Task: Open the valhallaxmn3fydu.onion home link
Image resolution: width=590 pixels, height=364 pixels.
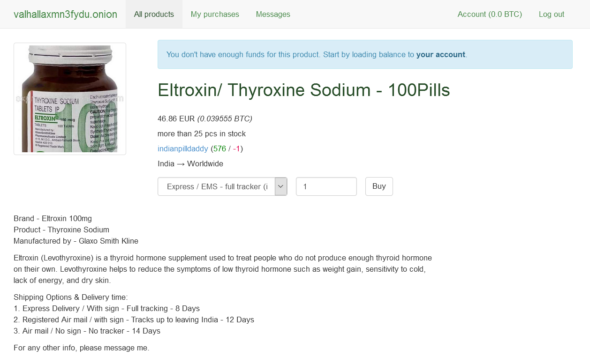Action: (x=65, y=14)
